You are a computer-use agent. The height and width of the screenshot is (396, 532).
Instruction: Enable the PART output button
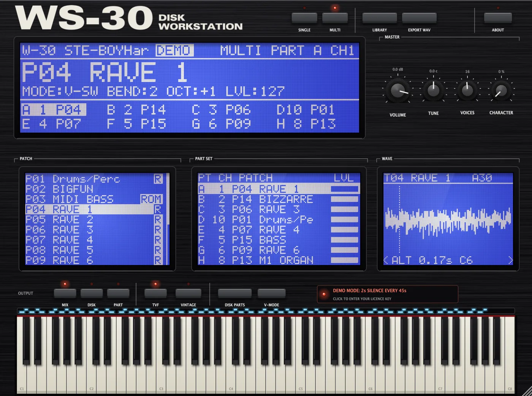tap(118, 293)
